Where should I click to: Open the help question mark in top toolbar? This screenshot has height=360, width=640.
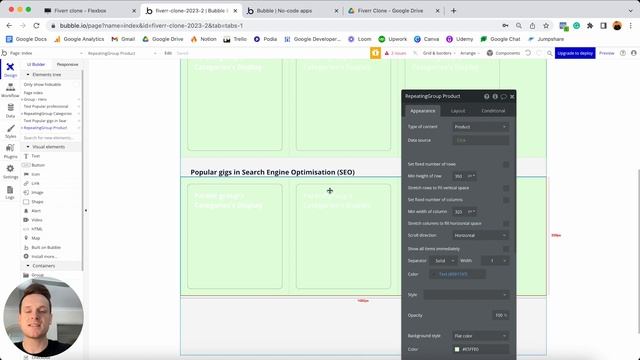tap(623, 53)
